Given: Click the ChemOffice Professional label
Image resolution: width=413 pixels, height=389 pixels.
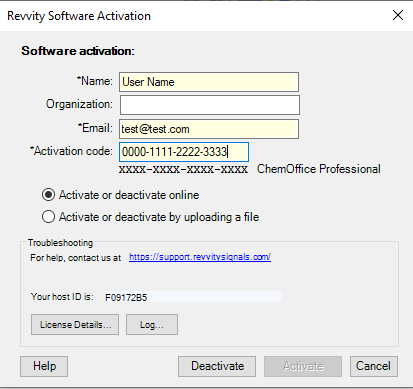Looking at the screenshot, I should tap(319, 169).
